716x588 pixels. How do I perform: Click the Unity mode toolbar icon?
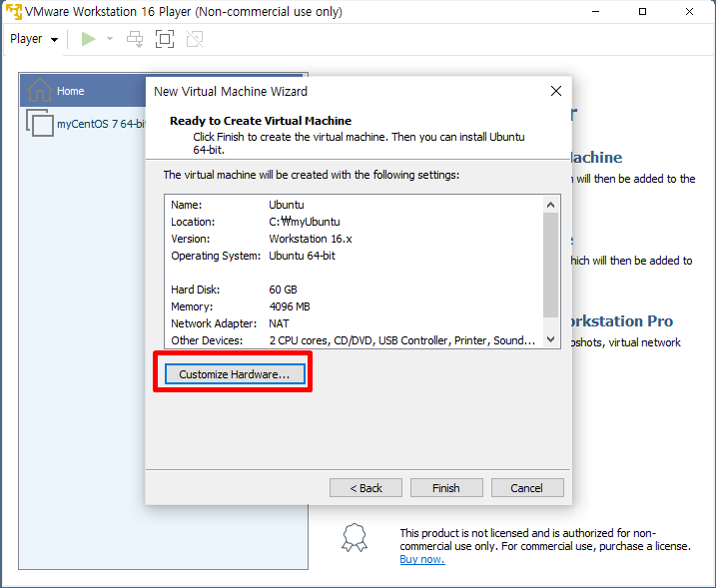pos(195,39)
